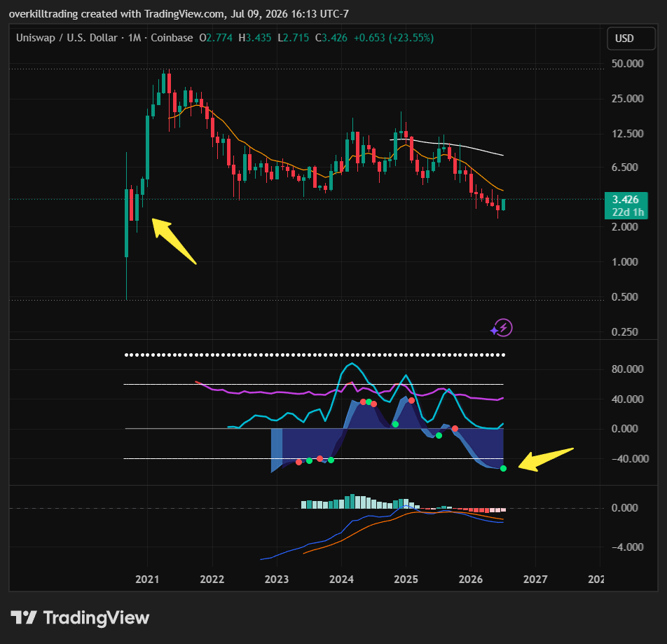The width and height of the screenshot is (667, 644).
Task: Click the −40.000 oscillator axis label
Action: 630,459
